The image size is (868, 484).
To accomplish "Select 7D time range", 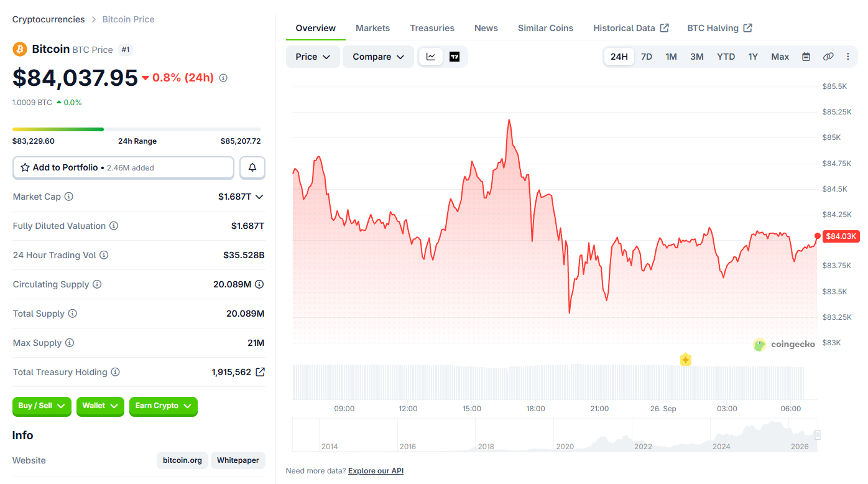I will point(647,57).
